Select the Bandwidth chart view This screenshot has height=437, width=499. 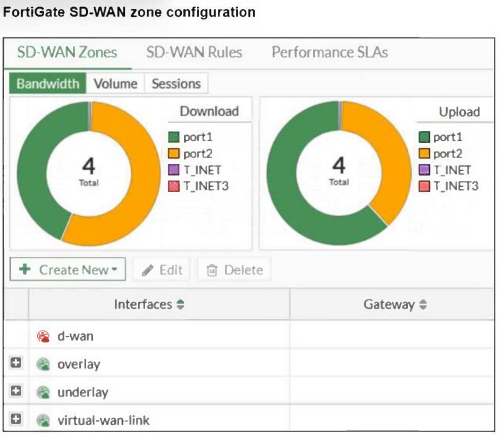pos(48,83)
